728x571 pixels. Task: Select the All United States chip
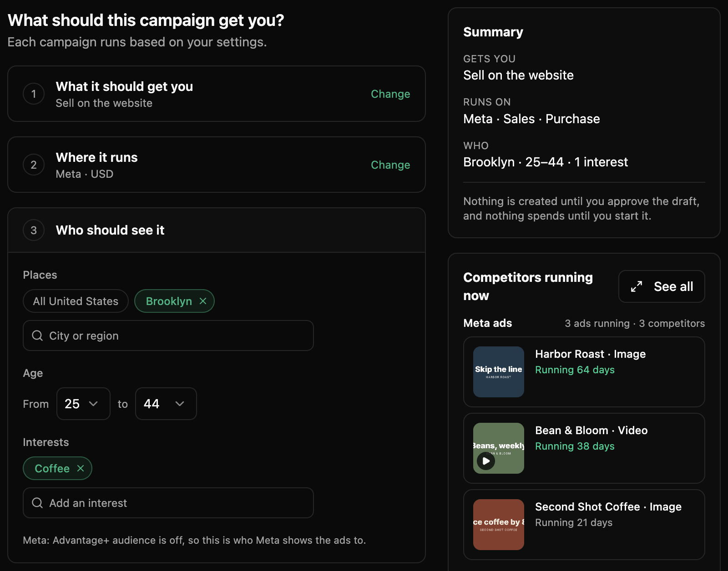(76, 301)
